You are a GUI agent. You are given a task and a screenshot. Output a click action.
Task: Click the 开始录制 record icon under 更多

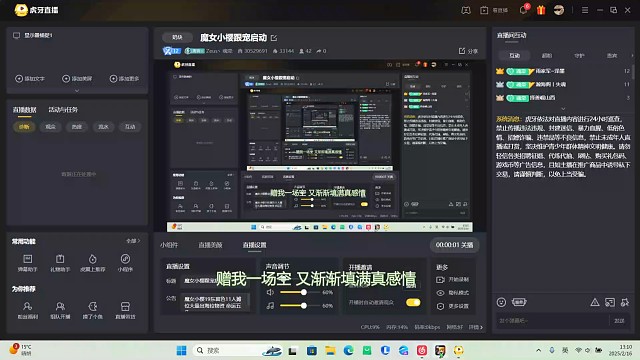point(440,280)
